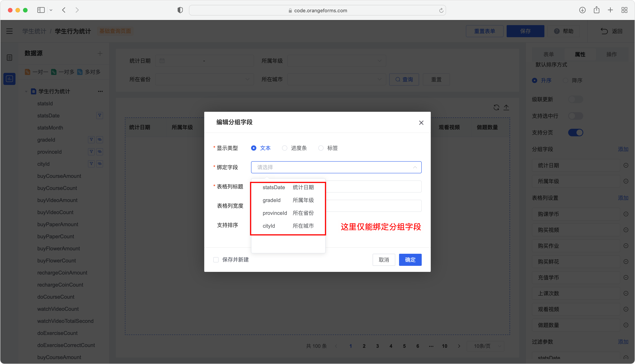
Task: Select 进度条 display type
Action: pyautogui.click(x=294, y=148)
